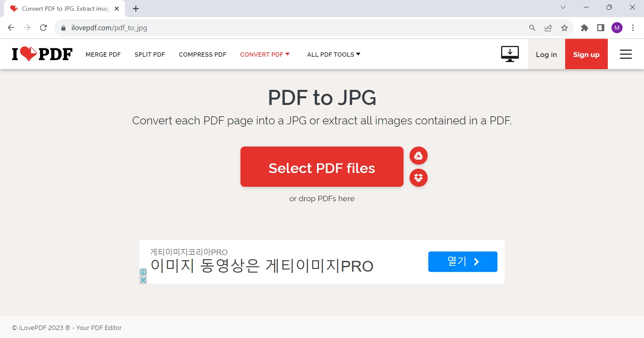The height and width of the screenshot is (338, 644).
Task: Open the profile avatar M
Action: (x=617, y=28)
